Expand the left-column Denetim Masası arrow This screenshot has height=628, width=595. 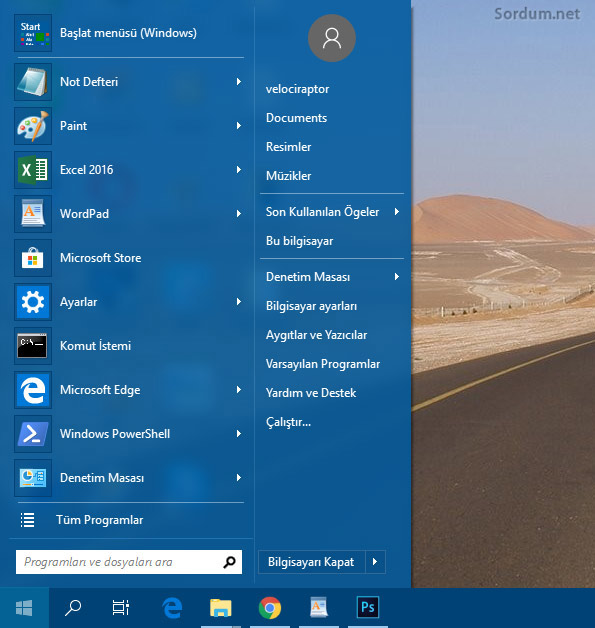[x=239, y=478]
